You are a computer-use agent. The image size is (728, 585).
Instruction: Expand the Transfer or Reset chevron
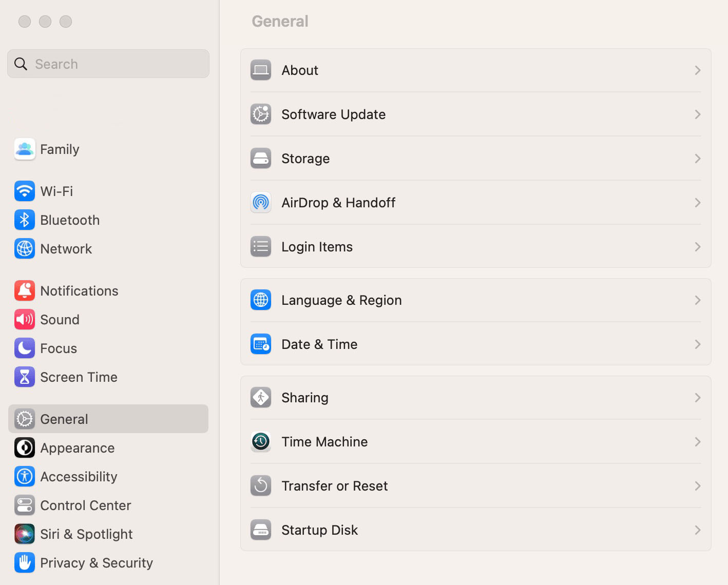click(697, 486)
